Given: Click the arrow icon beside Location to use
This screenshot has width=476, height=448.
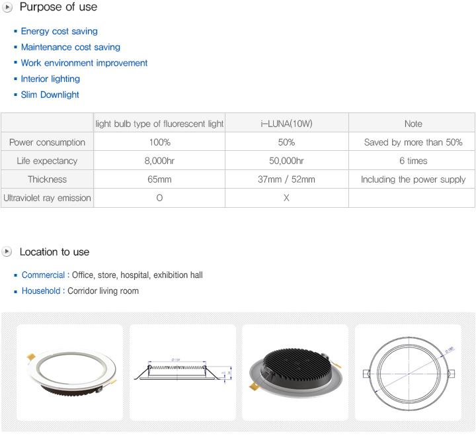Looking at the screenshot, I should 7,251.
